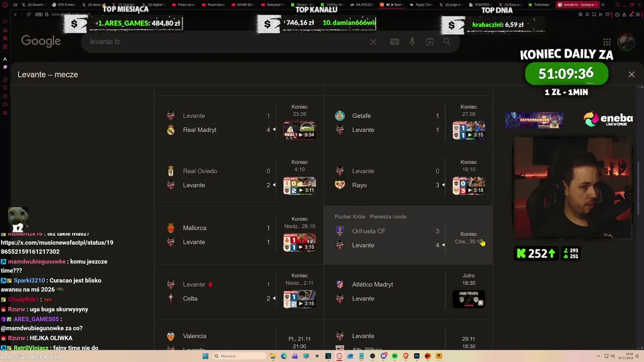
Task: Search by image with Lens icon
Action: point(430,42)
